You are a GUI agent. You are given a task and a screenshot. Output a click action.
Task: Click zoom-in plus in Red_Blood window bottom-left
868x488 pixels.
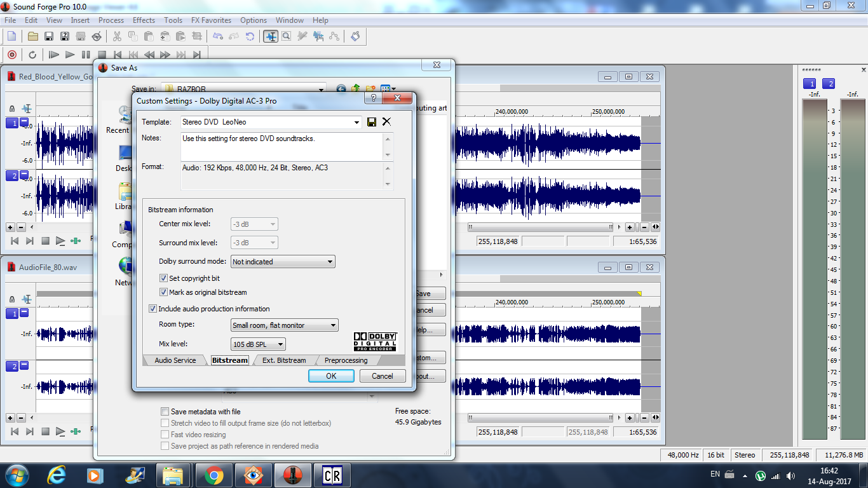click(10, 227)
